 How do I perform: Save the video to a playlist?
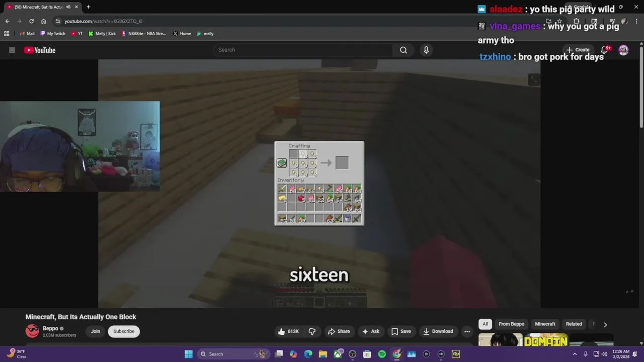tap(401, 331)
